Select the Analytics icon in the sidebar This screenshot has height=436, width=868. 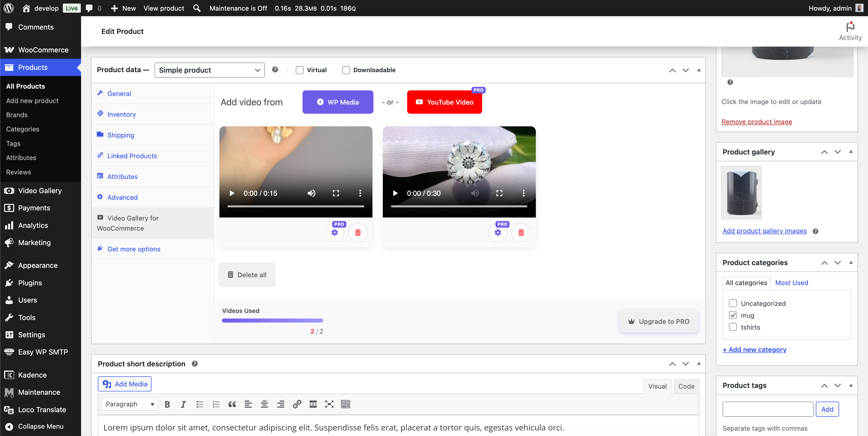point(9,225)
